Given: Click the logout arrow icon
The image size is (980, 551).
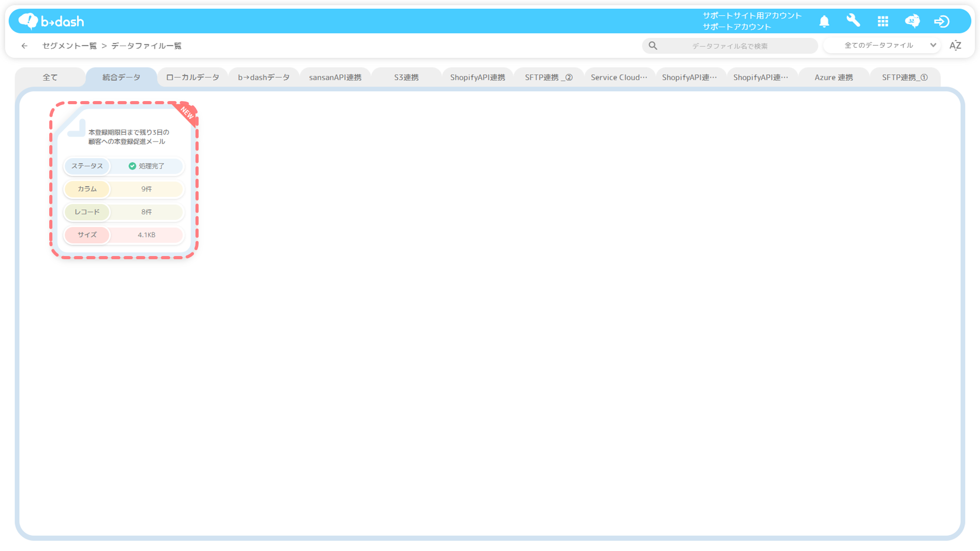Looking at the screenshot, I should click(x=942, y=21).
